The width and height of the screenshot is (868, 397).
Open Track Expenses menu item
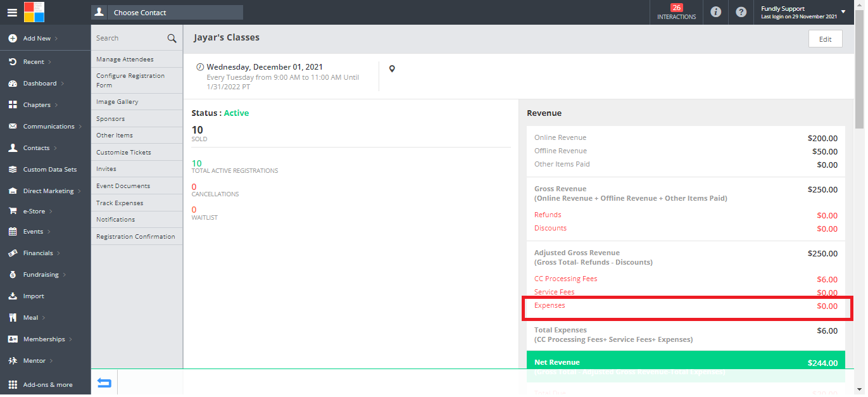coord(137,203)
